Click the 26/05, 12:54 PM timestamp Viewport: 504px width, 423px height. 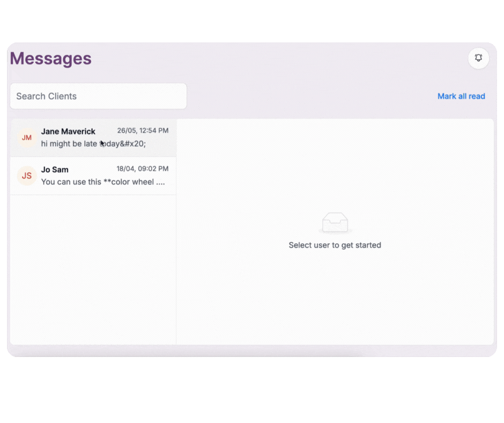point(143,130)
